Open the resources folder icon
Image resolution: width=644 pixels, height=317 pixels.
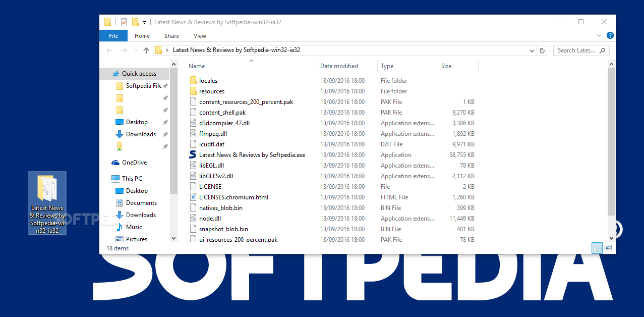pos(193,91)
